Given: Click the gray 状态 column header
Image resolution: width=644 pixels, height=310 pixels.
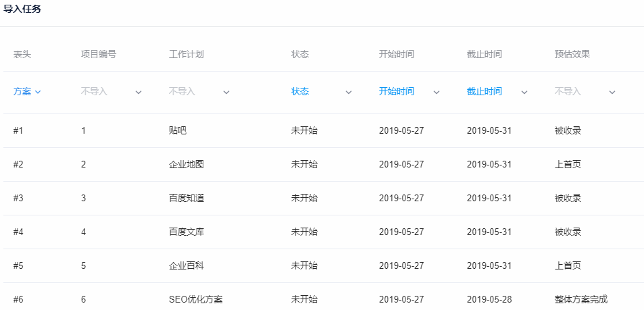Looking at the screenshot, I should coord(300,54).
